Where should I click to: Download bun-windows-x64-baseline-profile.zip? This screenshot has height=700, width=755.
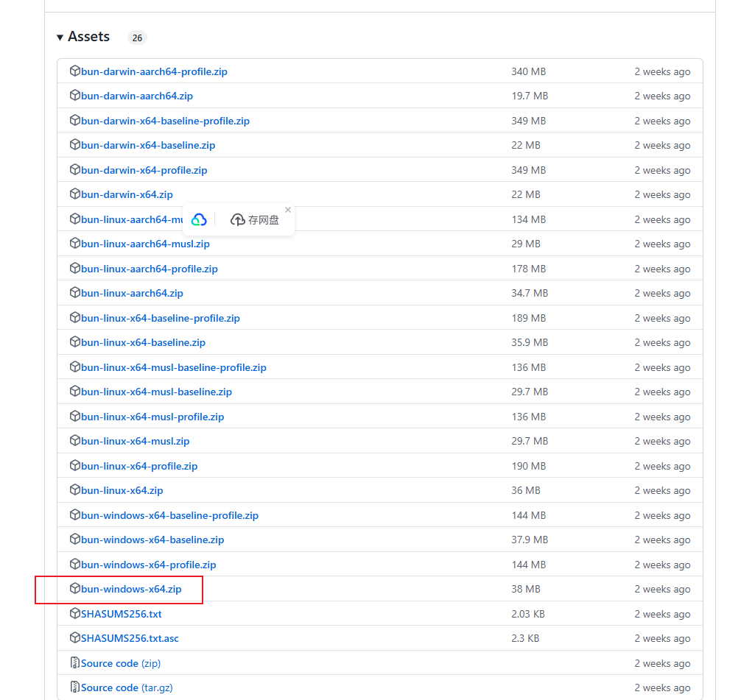[169, 516]
